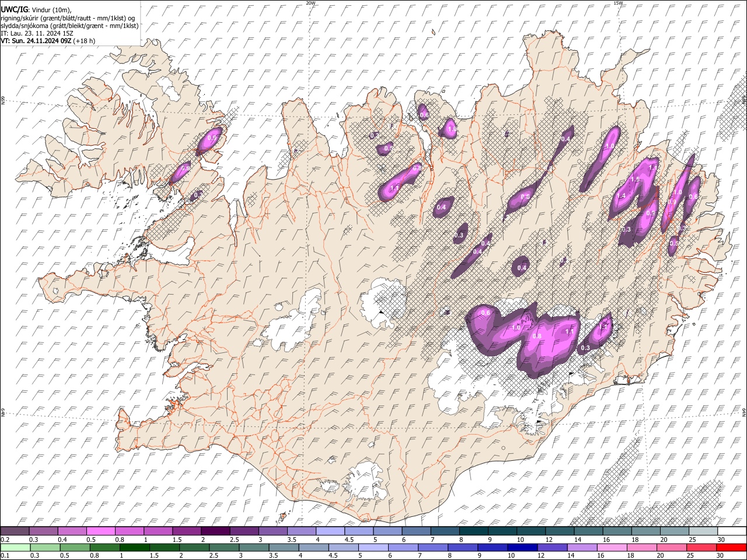This screenshot has height=560, width=747.
Task: Select the bright pink 0.5 swatch in upper legend
Action: pyautogui.click(x=100, y=531)
